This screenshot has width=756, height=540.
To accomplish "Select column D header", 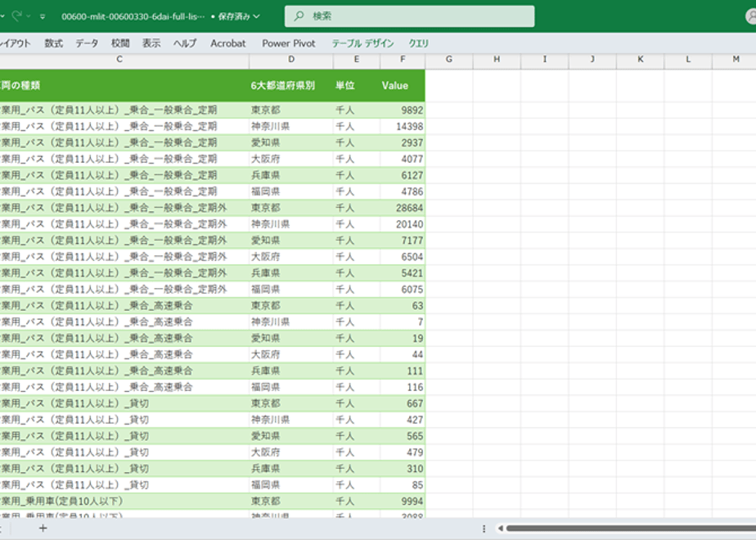I will [x=291, y=59].
